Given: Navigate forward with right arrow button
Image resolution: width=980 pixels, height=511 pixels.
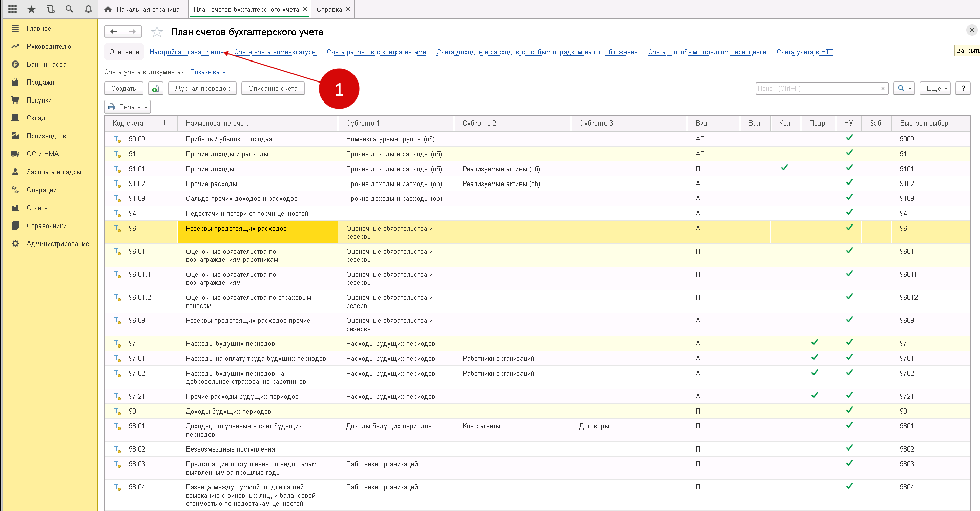Looking at the screenshot, I should [132, 32].
